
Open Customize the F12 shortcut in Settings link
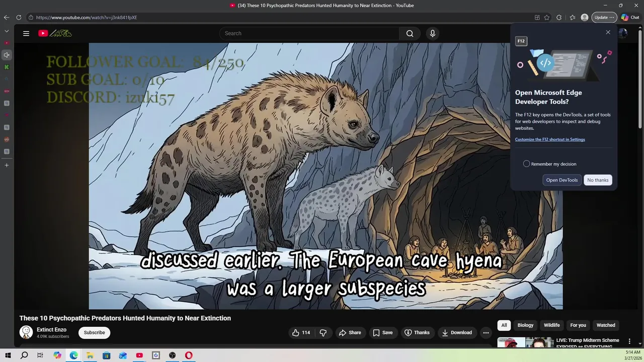coord(550,139)
